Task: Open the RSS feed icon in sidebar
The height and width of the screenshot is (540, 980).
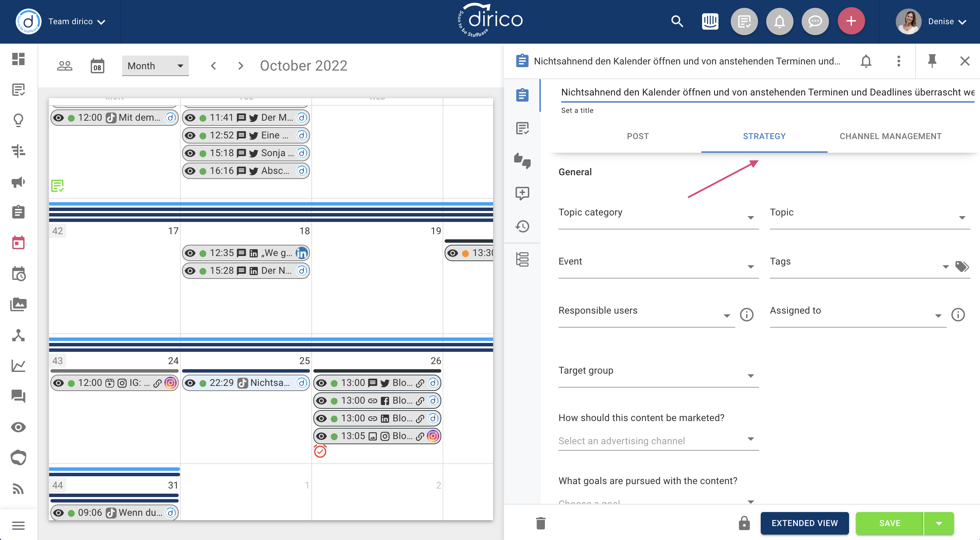Action: [18, 489]
